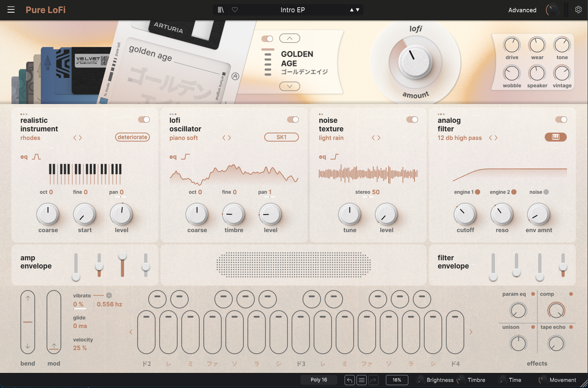The height and width of the screenshot is (388, 588).
Task: Favorite the preset with heart icon
Action: [235, 10]
